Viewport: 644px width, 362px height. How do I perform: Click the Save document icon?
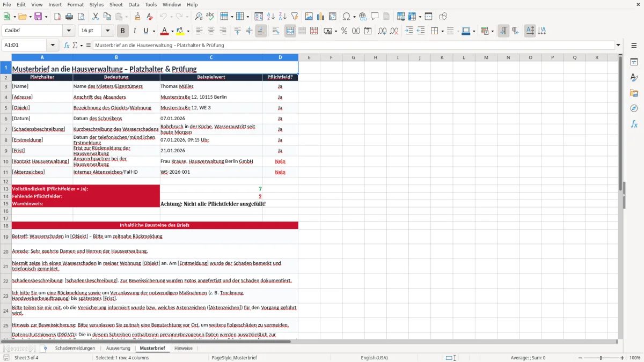[38, 17]
